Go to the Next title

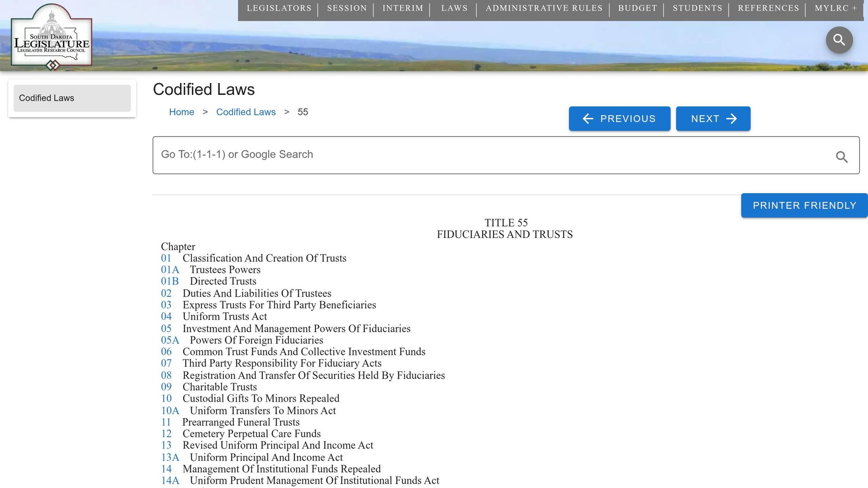point(713,119)
